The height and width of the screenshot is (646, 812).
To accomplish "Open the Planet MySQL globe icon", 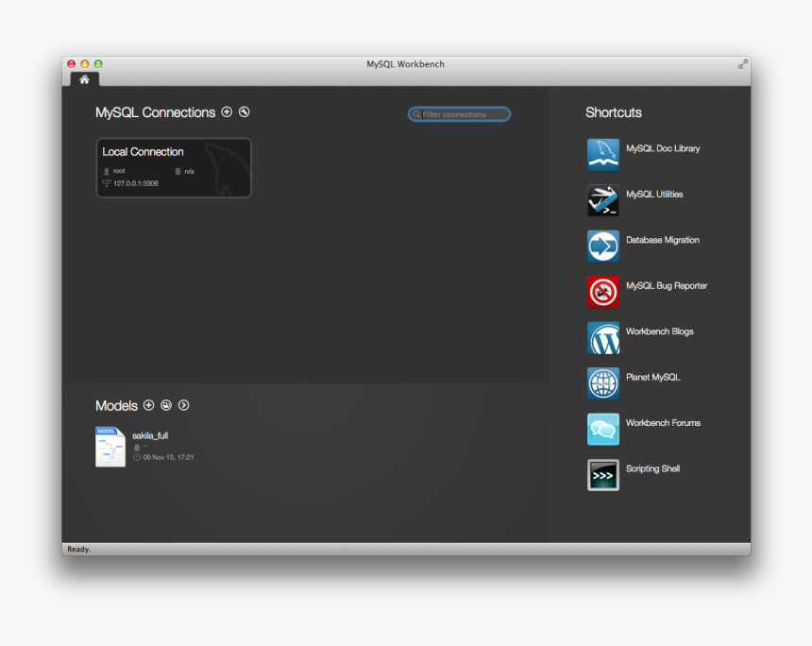I will (603, 383).
